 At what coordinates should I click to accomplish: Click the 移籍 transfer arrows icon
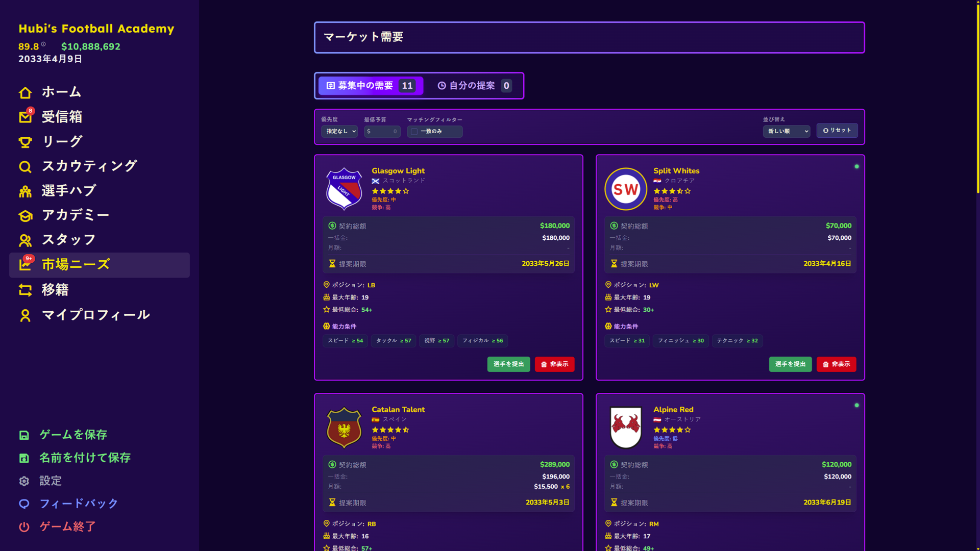pos(25,290)
